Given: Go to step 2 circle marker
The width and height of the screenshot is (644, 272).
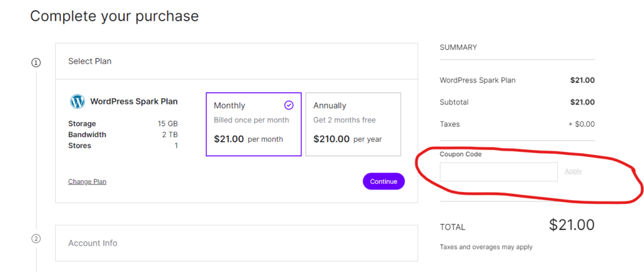Looking at the screenshot, I should 36,238.
